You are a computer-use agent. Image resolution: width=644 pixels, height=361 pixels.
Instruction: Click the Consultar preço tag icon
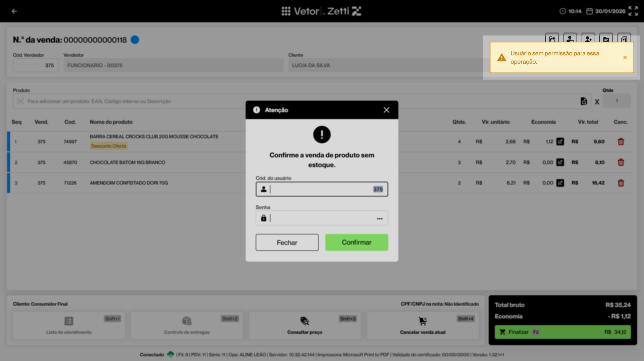click(305, 321)
